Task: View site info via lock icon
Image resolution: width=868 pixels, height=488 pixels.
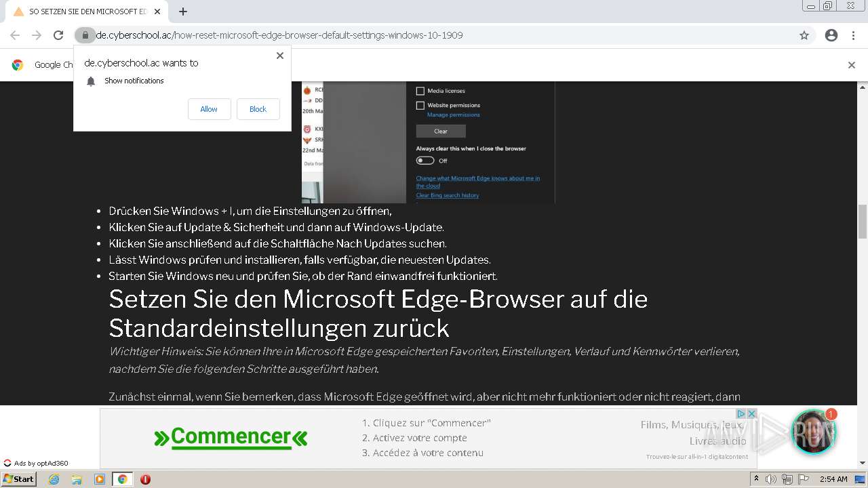Action: [x=85, y=35]
